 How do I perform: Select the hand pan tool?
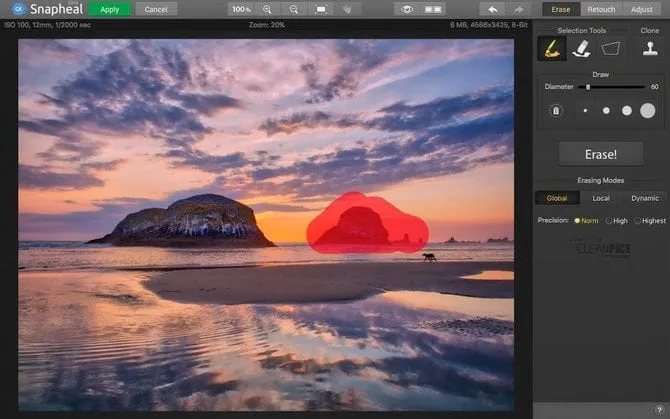point(347,9)
